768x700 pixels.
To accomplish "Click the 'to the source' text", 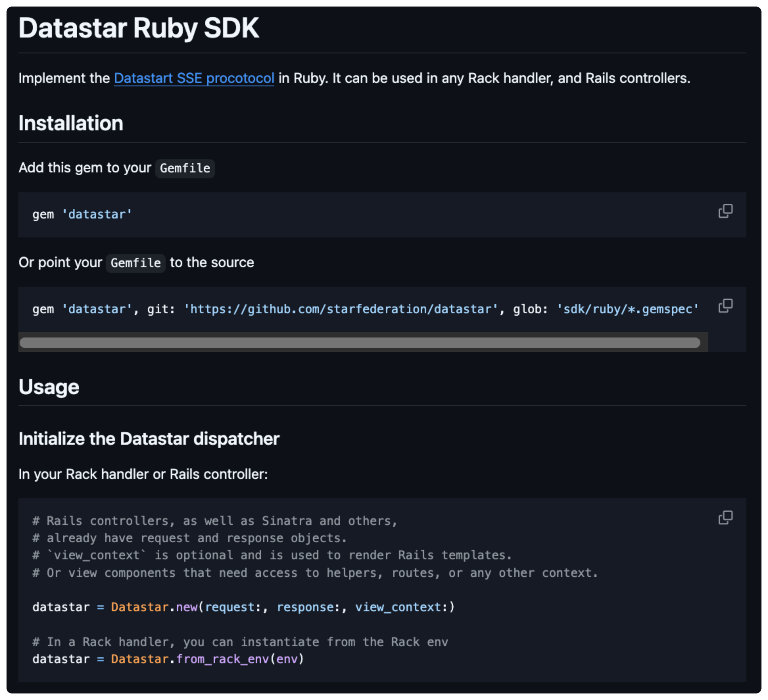I will pos(212,263).
